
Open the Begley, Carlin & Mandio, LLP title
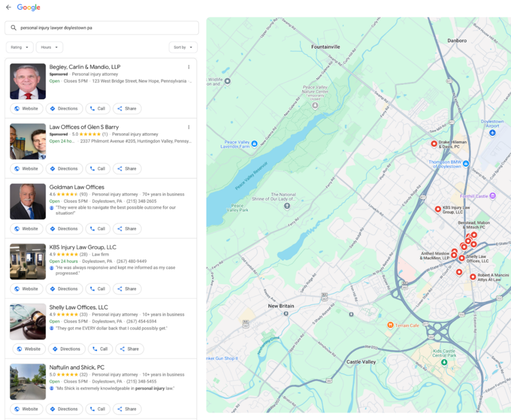85,67
